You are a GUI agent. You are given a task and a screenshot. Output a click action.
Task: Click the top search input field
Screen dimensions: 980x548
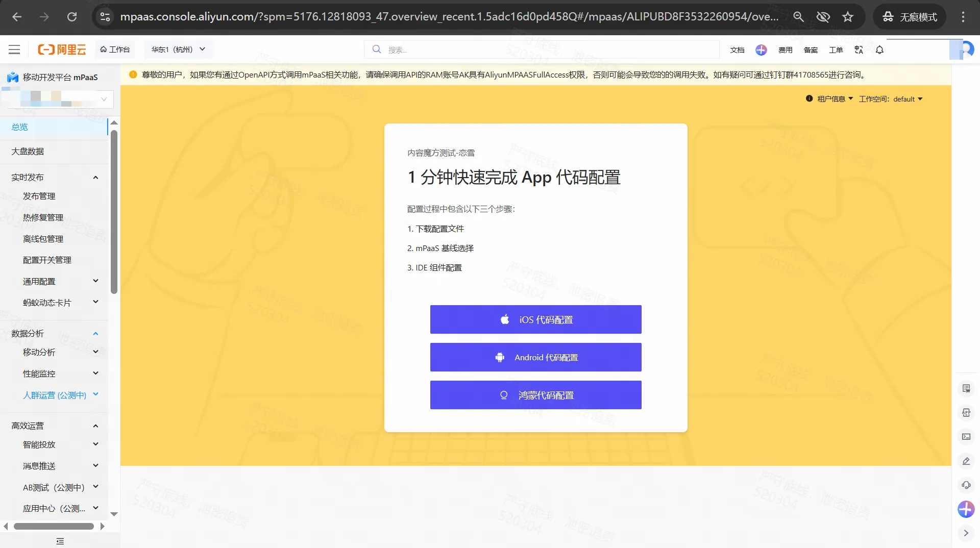(542, 49)
